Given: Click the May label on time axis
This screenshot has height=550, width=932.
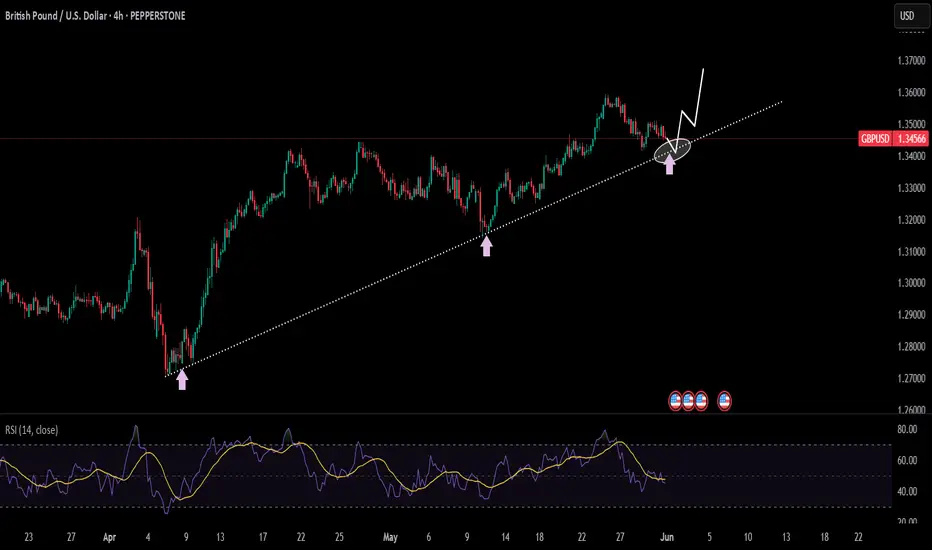Looking at the screenshot, I should click(x=390, y=538).
